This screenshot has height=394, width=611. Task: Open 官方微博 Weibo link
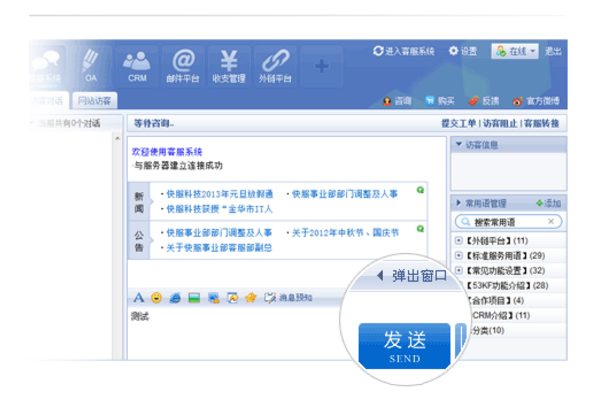(x=536, y=101)
